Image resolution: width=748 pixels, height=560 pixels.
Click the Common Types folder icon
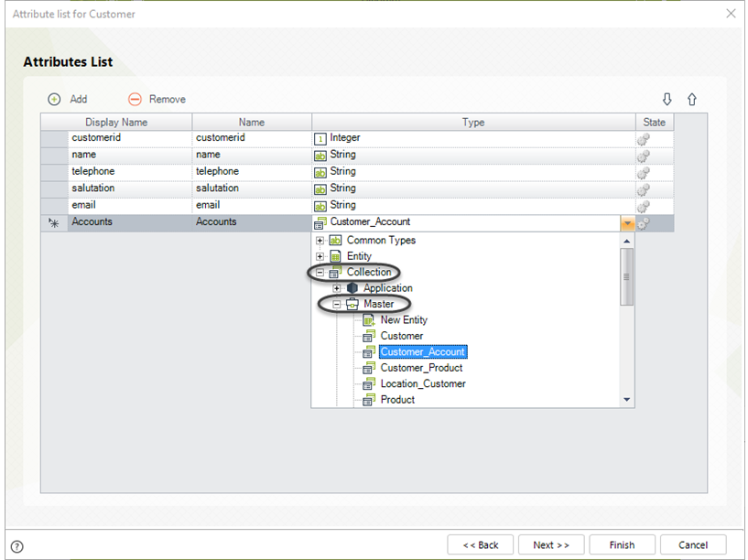click(335, 241)
